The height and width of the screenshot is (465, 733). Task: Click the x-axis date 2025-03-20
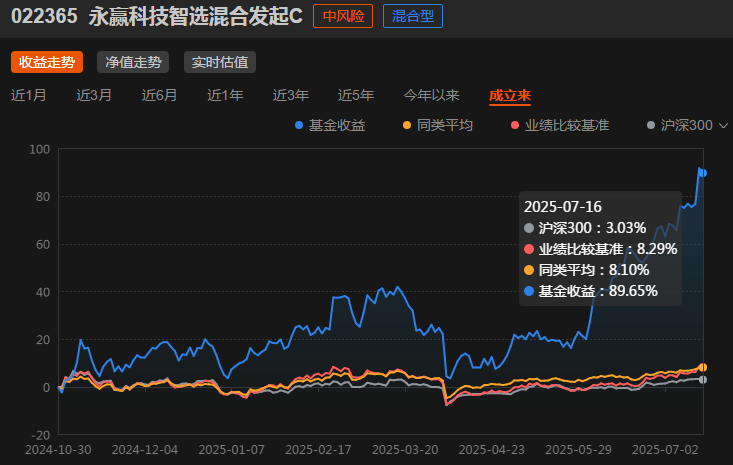[405, 450]
